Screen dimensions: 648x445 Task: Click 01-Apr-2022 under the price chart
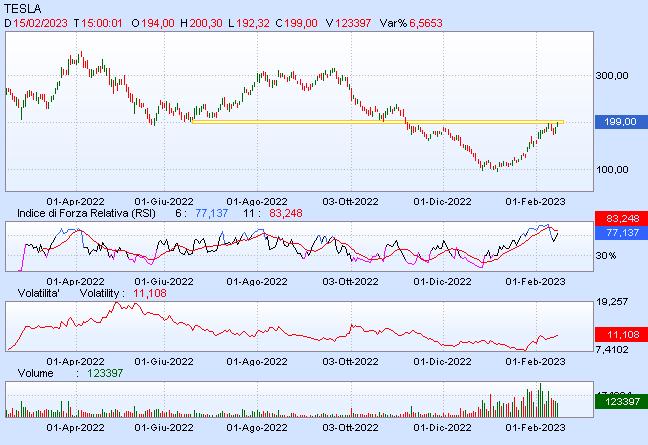click(x=75, y=202)
